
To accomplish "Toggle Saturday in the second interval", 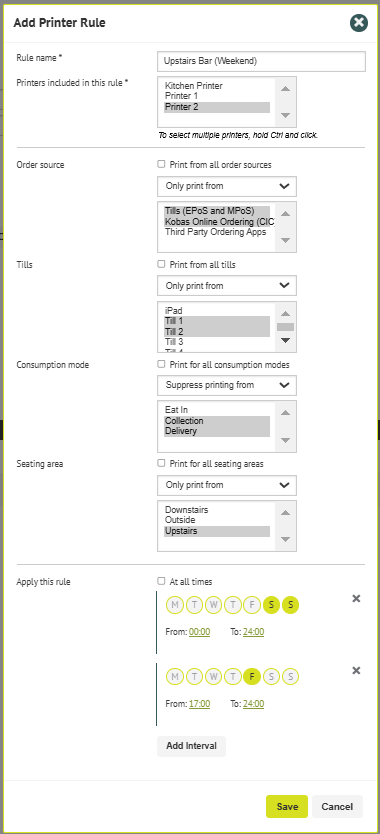I will click(x=271, y=677).
